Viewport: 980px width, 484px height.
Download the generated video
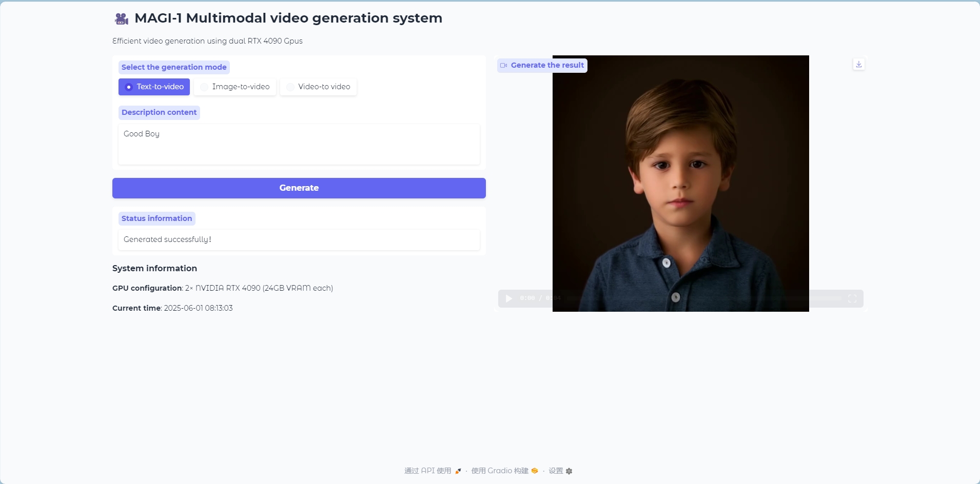tap(859, 64)
